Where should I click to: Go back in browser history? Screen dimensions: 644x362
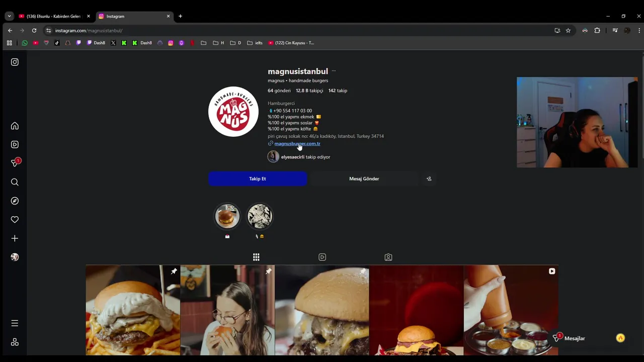coord(10,30)
